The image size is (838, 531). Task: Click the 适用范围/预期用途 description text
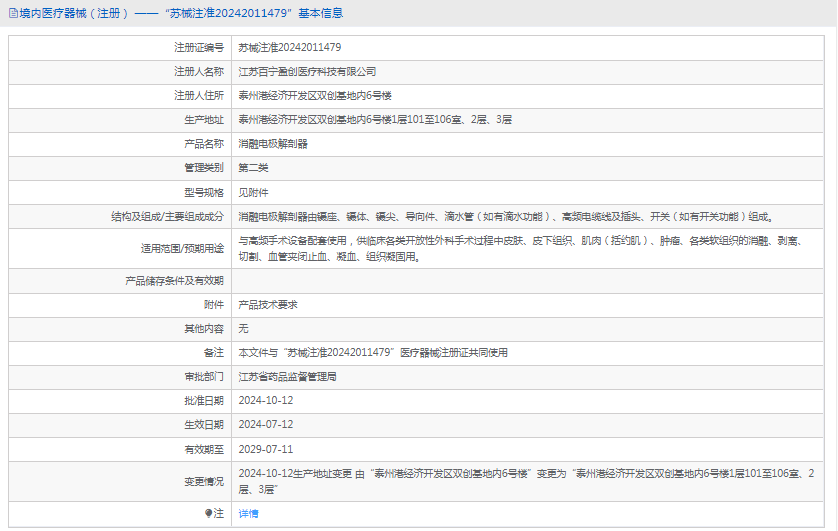521,248
